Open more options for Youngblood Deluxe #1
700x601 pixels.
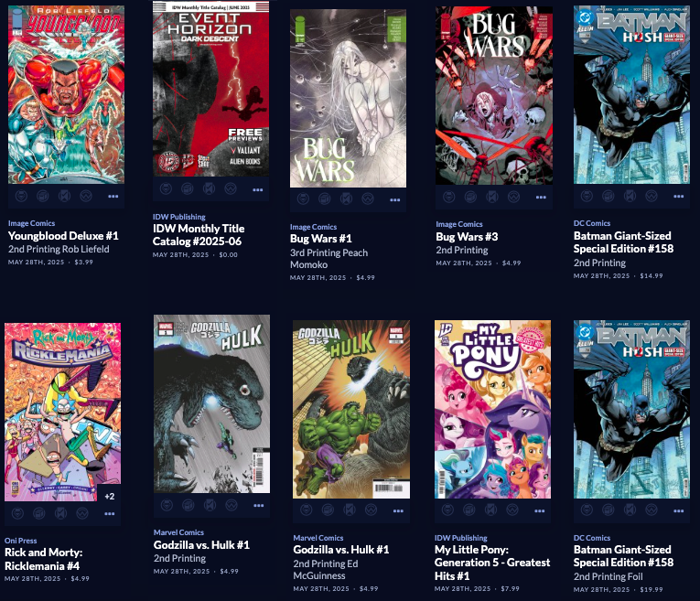[x=113, y=197]
